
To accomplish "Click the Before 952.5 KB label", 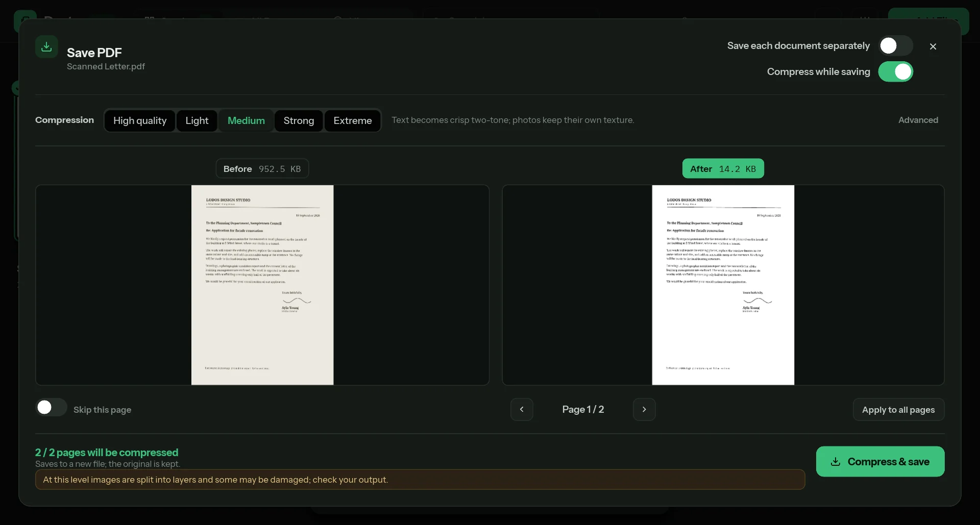I will [262, 169].
